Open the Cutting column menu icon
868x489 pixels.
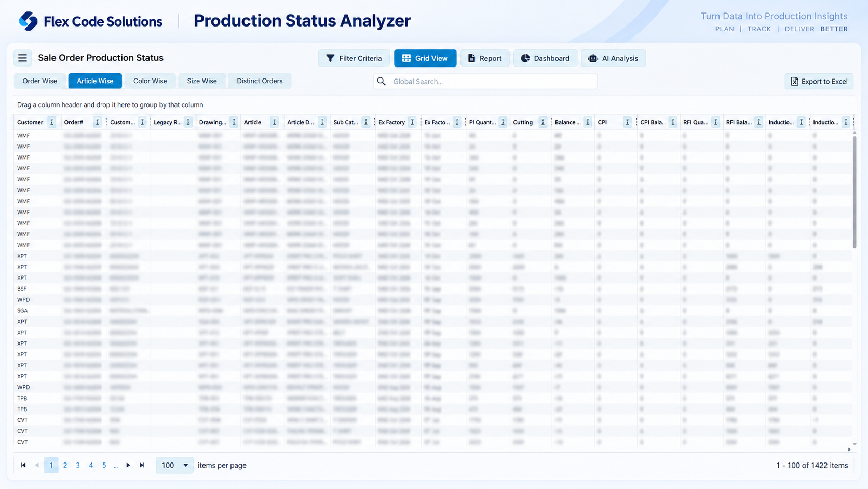[543, 122]
